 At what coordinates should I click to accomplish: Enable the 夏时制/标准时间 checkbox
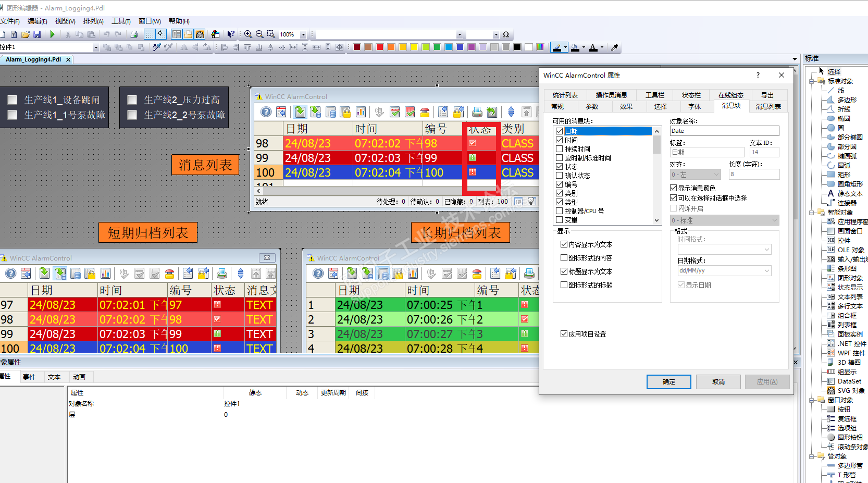[560, 158]
